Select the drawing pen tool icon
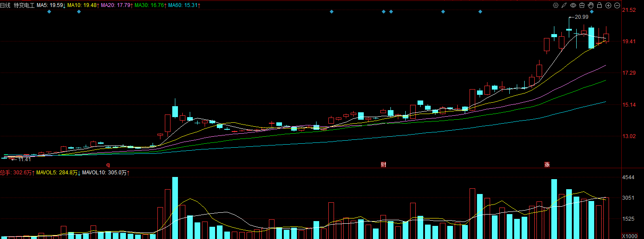The image size is (644, 239). pos(564,5)
